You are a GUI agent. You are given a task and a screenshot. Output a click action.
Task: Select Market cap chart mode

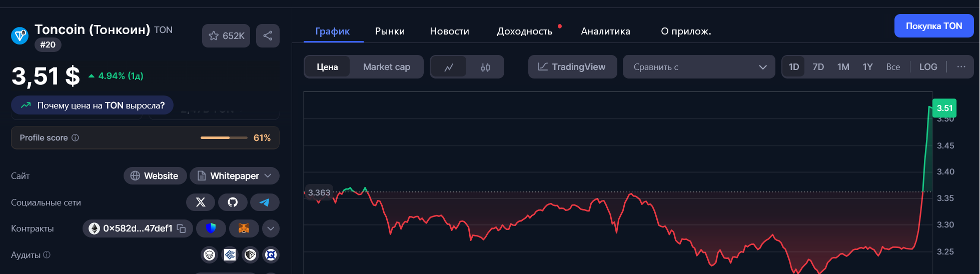point(387,67)
